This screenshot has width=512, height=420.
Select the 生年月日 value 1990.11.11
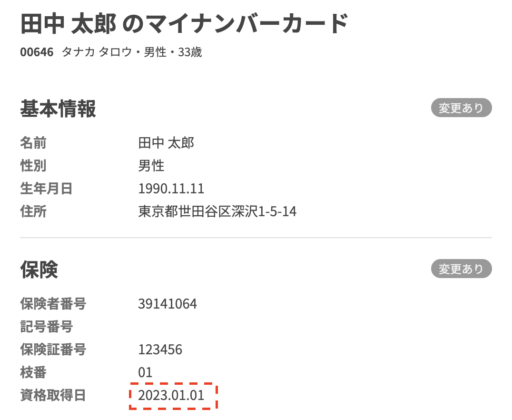point(171,189)
